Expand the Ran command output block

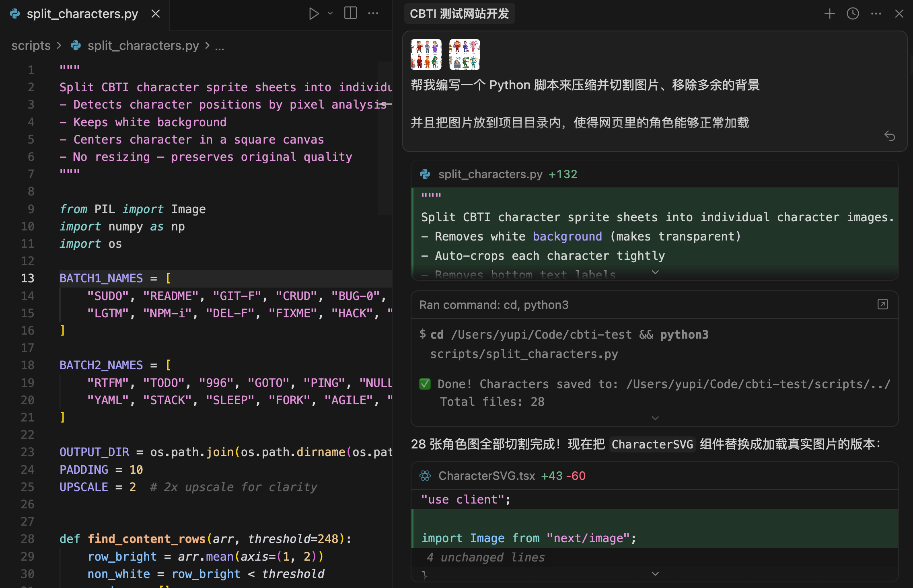tap(655, 418)
